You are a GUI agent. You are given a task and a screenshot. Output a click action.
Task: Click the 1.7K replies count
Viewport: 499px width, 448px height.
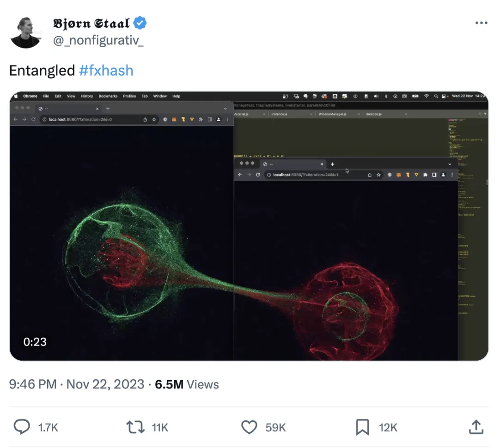(x=48, y=428)
